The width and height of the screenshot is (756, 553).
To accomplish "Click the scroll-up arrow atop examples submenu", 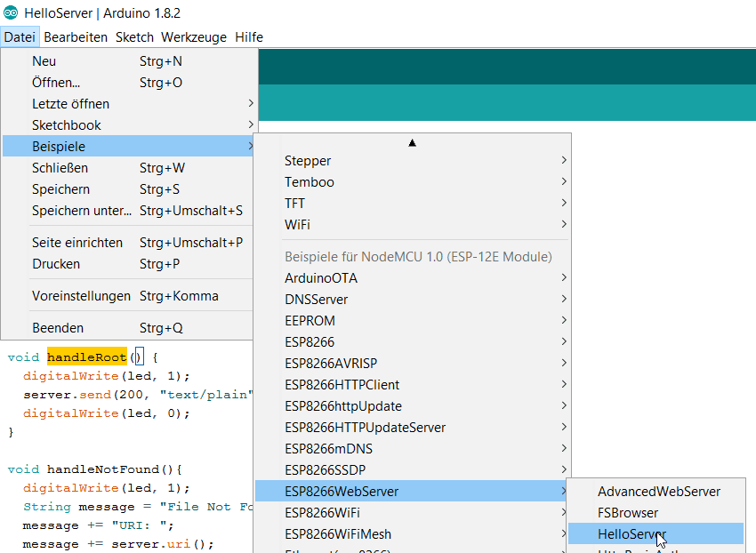I will [412, 142].
